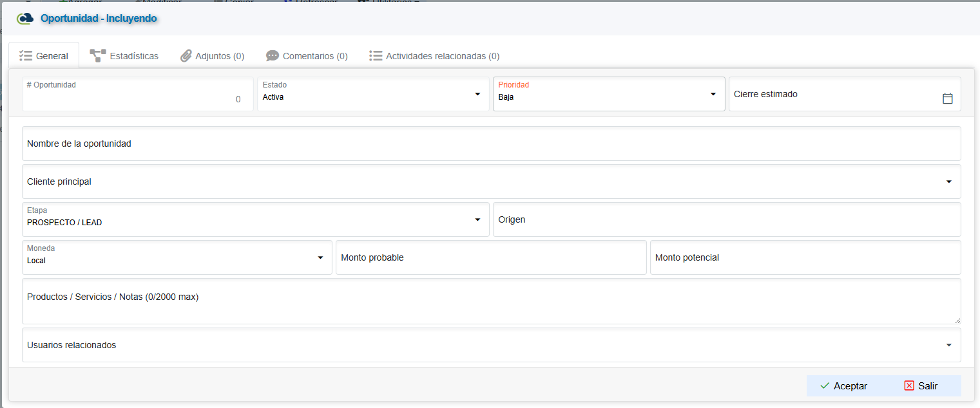
Task: Click the list icon on Actividades relacionadas
Action: click(376, 56)
